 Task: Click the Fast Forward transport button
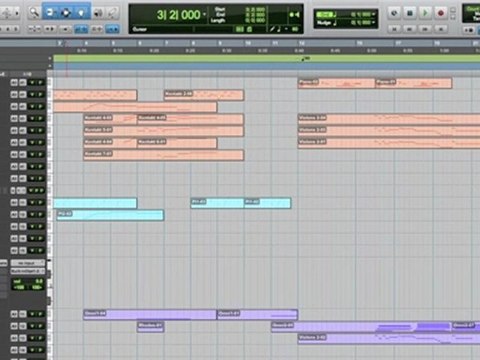pyautogui.click(x=425, y=29)
